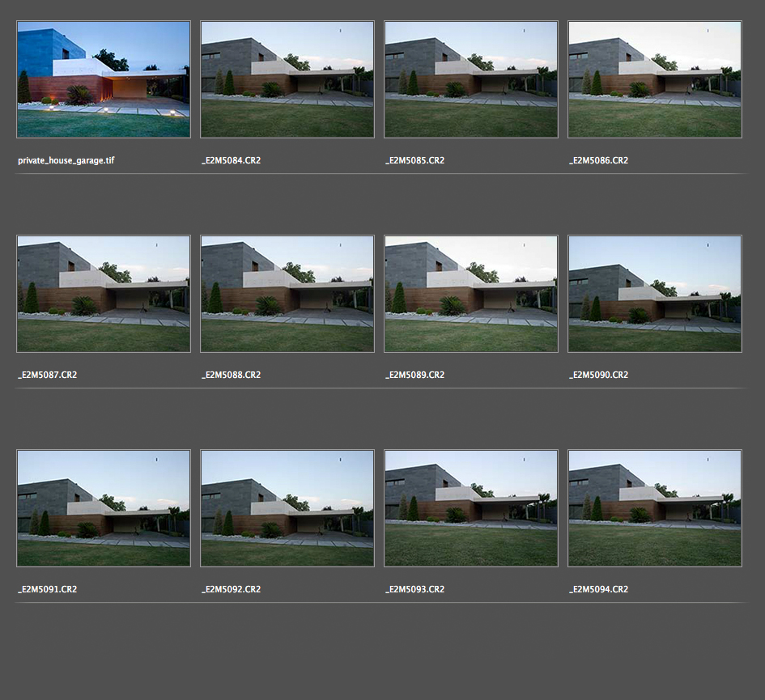
Task: Click the _E2M5090.CR2 filename label
Action: point(598,375)
